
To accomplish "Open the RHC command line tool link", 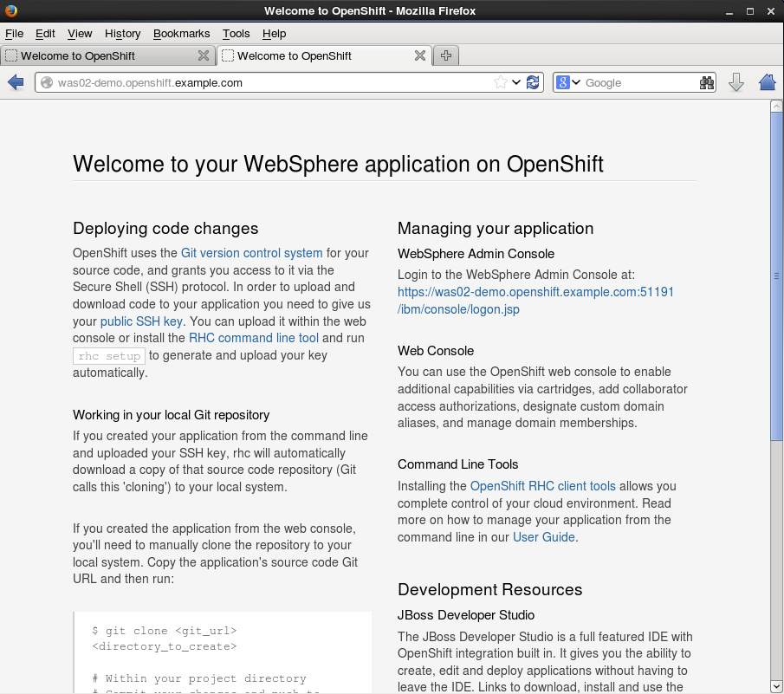I will 254,338.
